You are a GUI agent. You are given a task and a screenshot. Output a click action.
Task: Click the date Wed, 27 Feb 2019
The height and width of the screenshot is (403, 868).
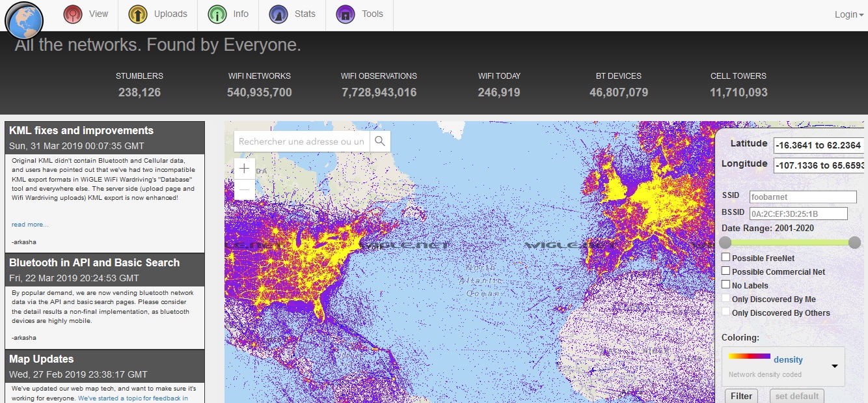tap(78, 374)
